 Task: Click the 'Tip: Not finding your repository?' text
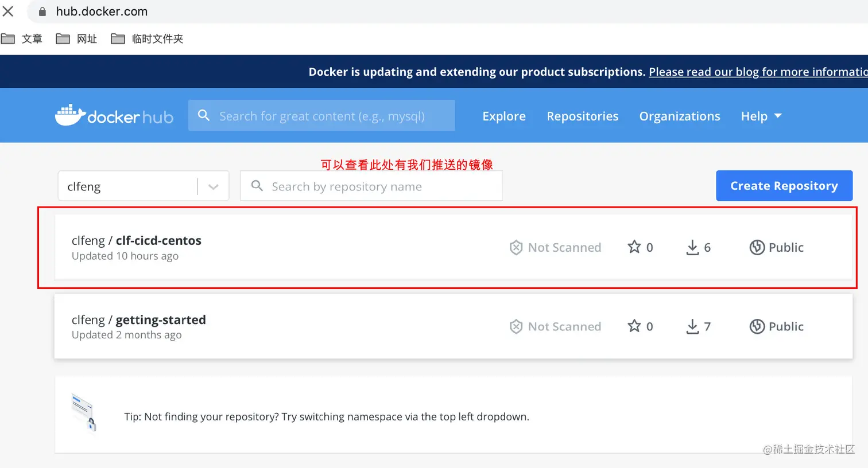coord(327,416)
